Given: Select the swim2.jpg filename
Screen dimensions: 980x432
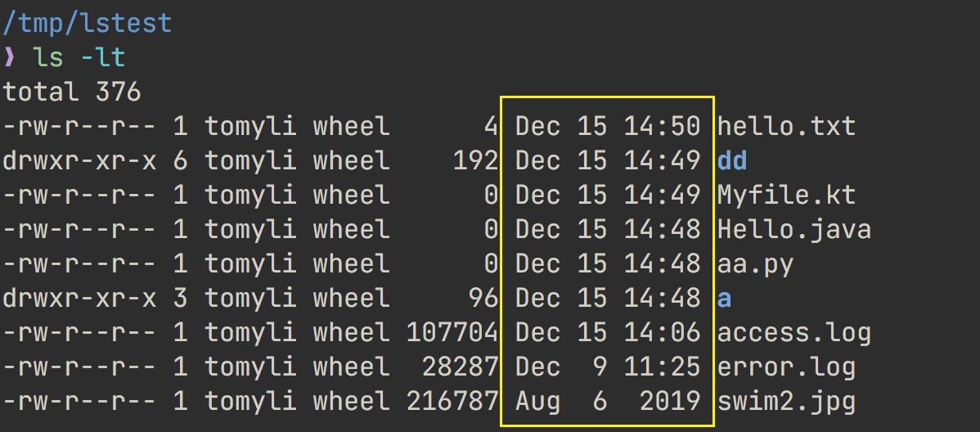Looking at the screenshot, I should pos(786,403).
